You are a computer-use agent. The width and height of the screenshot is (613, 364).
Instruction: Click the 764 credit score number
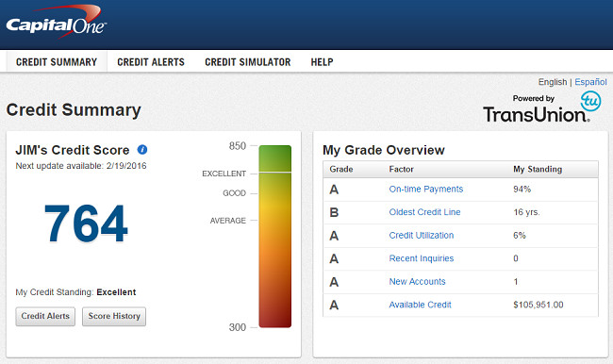86,223
